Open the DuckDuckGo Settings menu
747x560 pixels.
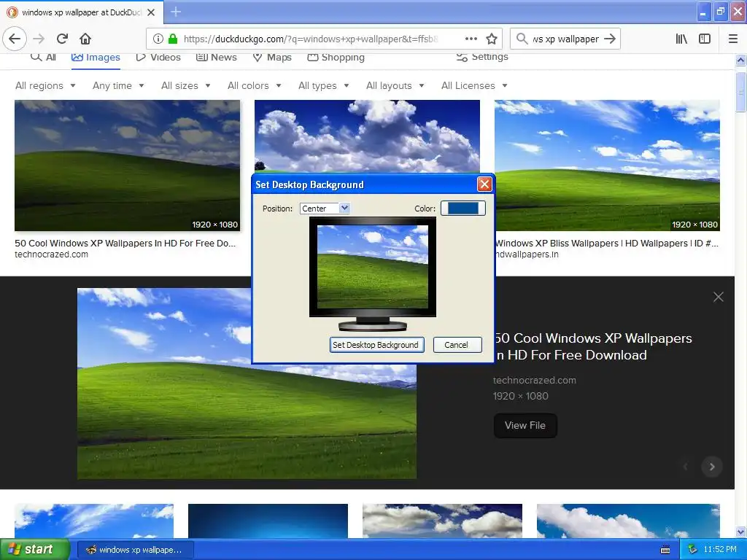[482, 57]
